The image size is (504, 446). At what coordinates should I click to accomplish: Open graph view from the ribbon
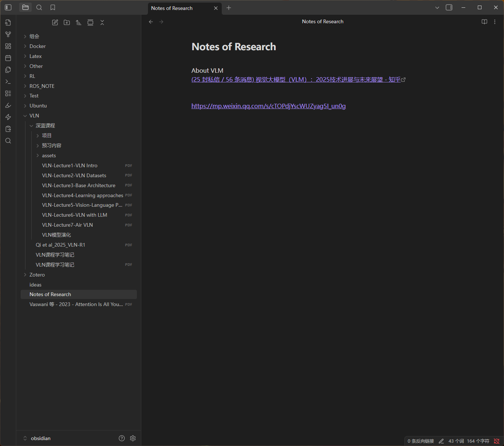pyautogui.click(x=8, y=34)
